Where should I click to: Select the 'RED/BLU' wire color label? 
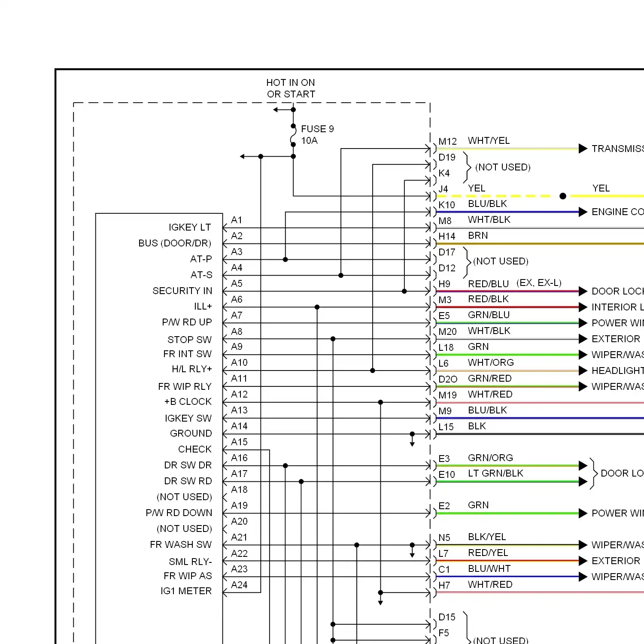click(488, 284)
